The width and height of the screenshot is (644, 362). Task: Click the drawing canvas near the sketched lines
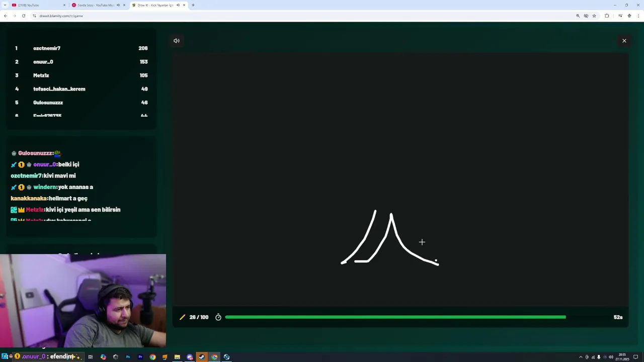coord(400,180)
